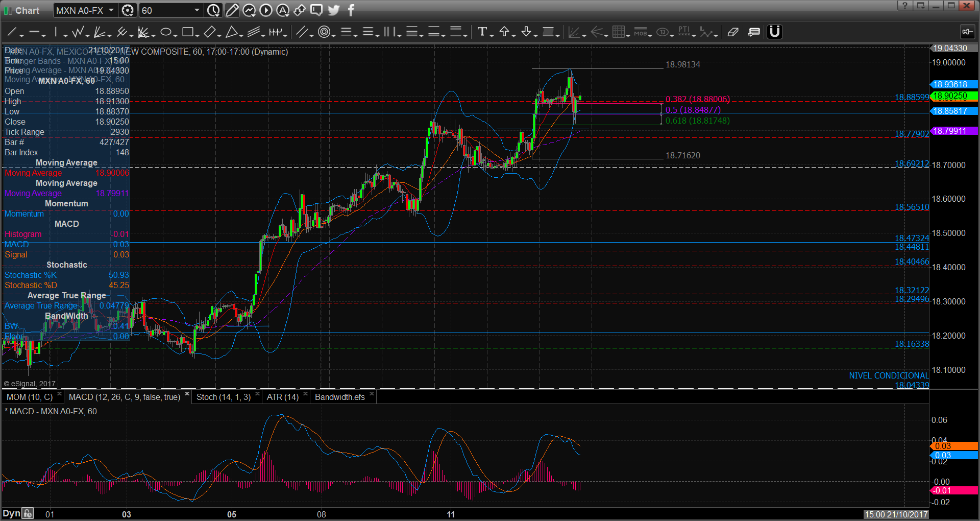The width and height of the screenshot is (980, 521).
Task: Select the Triangle drawing tool
Action: point(231,32)
